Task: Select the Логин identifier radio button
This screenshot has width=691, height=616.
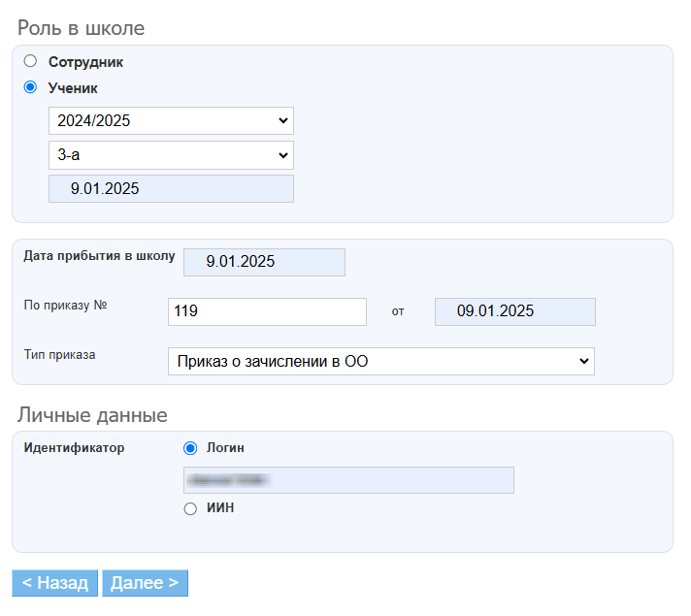Action: coord(190,448)
